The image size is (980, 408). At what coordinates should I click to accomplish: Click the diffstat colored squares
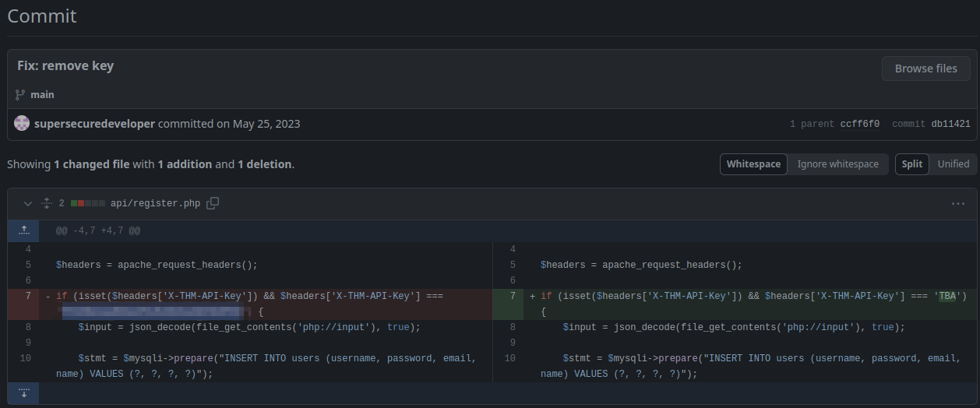[x=87, y=203]
